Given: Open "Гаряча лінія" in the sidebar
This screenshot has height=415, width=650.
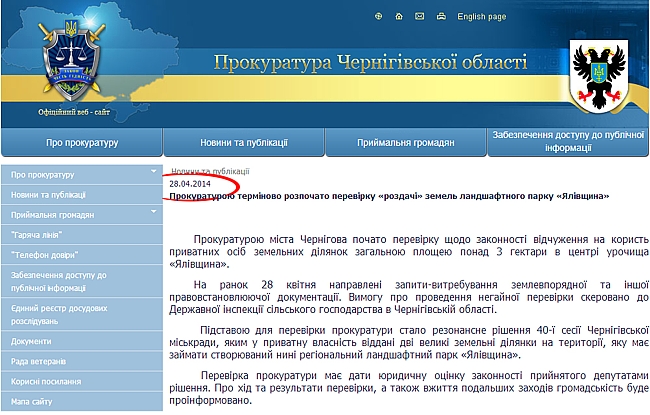Looking at the screenshot, I should tap(38, 234).
